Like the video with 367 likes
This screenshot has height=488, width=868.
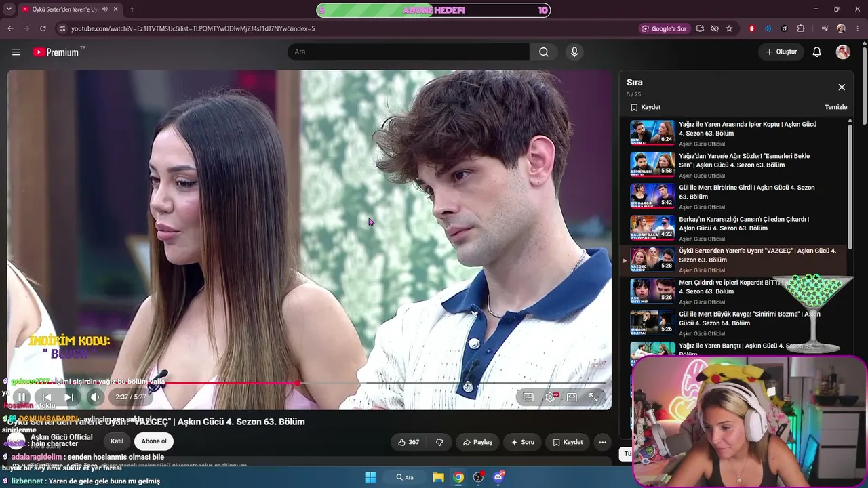tap(408, 442)
